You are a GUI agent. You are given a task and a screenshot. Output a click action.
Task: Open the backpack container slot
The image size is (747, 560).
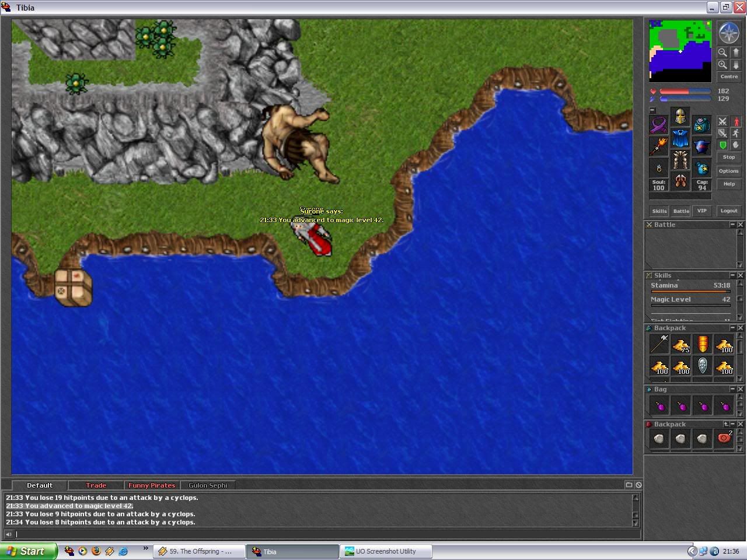pos(701,125)
